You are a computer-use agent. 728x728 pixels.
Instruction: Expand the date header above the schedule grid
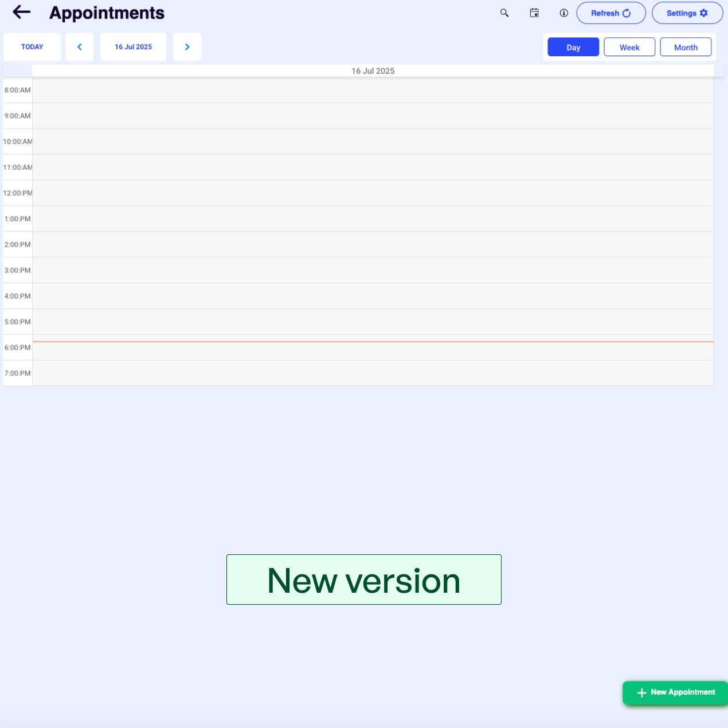click(x=373, y=71)
